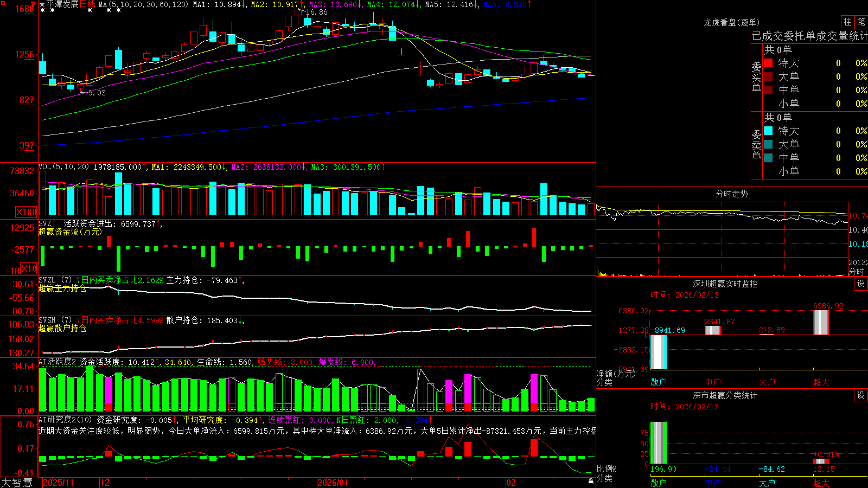Click 超大 label in 深圳超赢实时监控 chart
Image resolution: width=868 pixels, height=488 pixels.
point(821,382)
